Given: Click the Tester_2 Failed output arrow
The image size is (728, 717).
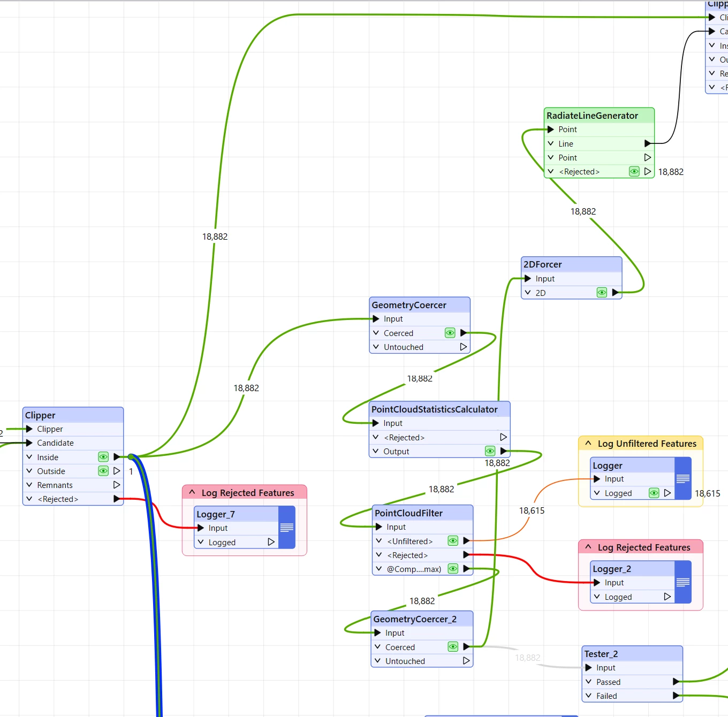Looking at the screenshot, I should pyautogui.click(x=676, y=696).
